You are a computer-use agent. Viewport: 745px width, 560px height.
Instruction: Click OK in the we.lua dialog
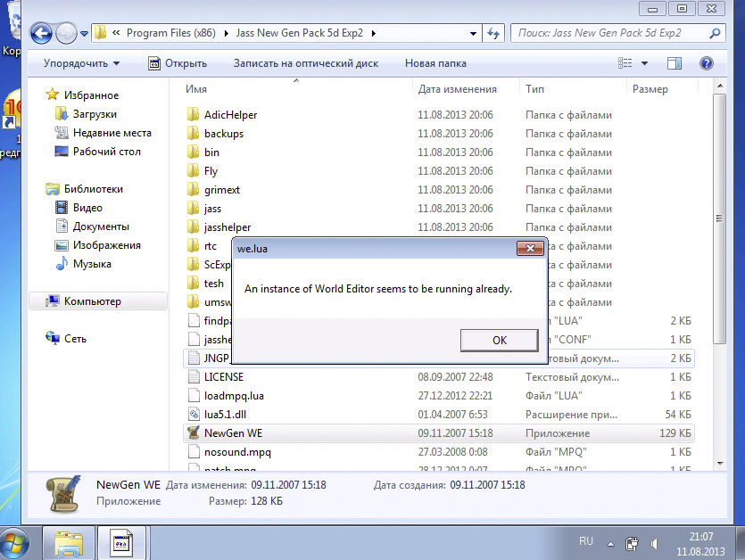click(x=500, y=340)
